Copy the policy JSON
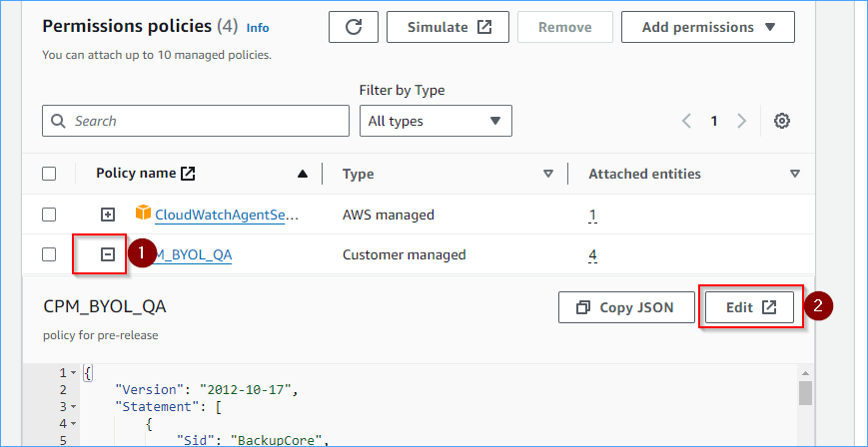Viewport: 868px width, 447px height. pos(626,307)
